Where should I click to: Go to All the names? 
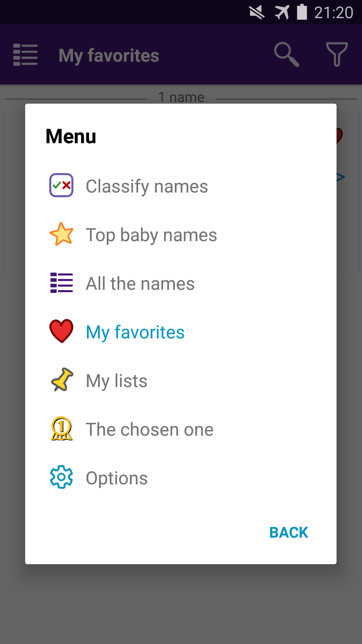click(x=140, y=283)
